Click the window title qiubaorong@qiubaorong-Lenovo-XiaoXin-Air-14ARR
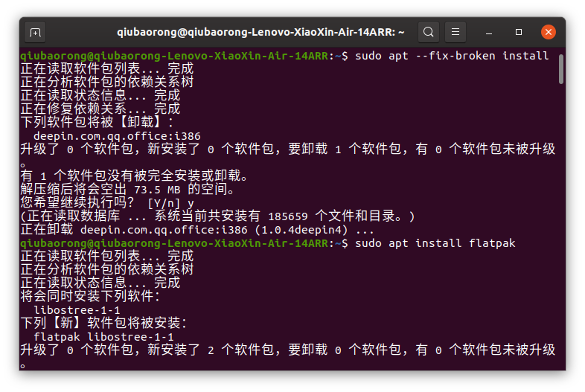Screen dimensions: 585x392 (260, 32)
